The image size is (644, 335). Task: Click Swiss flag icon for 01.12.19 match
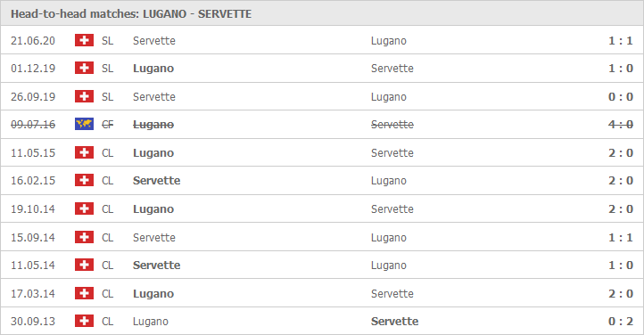point(84,68)
